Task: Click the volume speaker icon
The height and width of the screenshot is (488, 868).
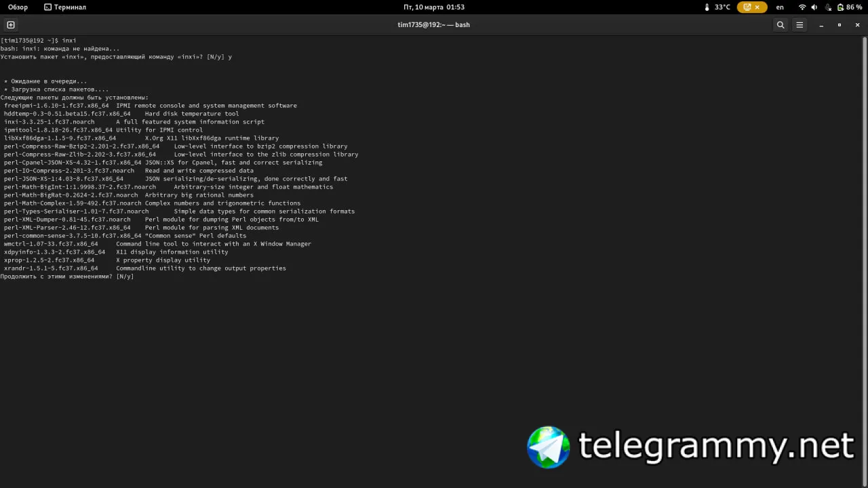Action: [x=814, y=7]
